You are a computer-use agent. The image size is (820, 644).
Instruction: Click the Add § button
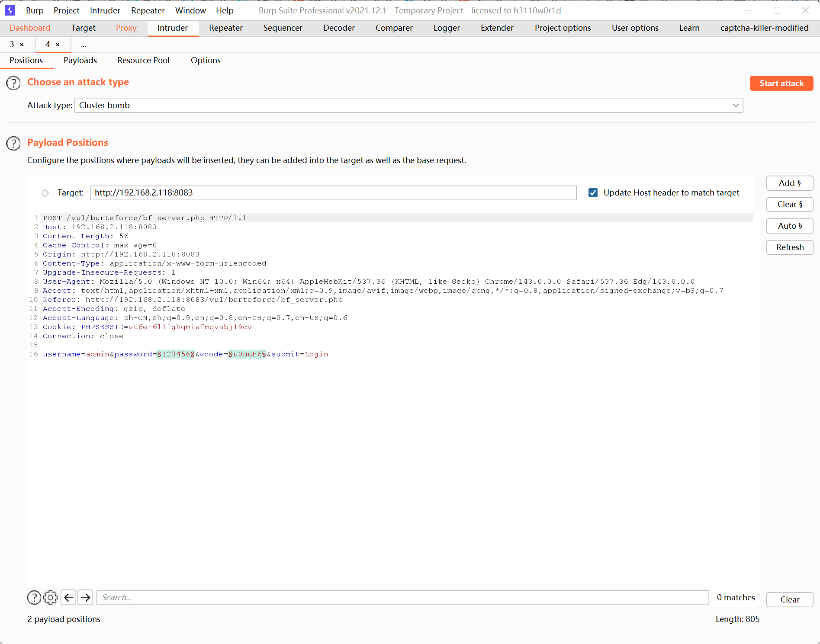[x=789, y=183]
